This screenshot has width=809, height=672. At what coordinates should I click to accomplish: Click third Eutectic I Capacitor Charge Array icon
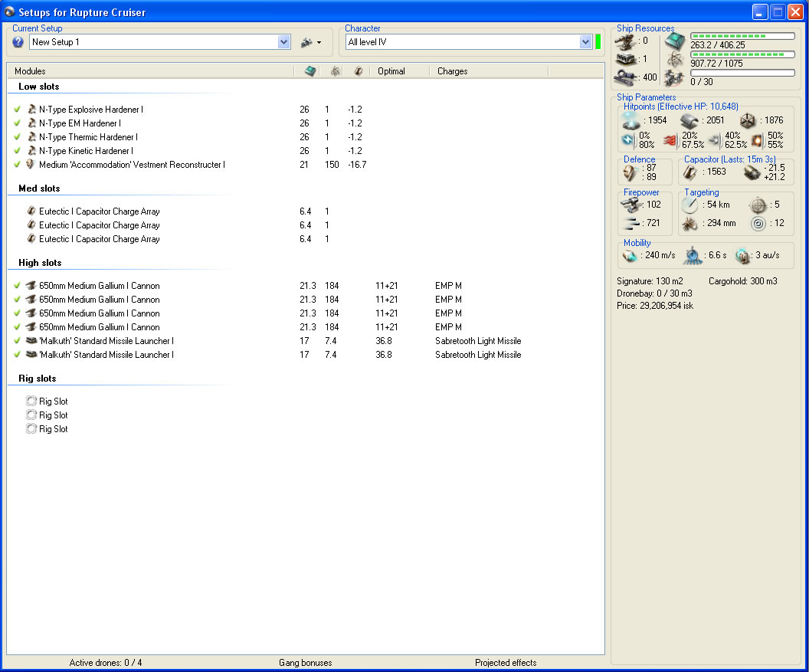(31, 239)
